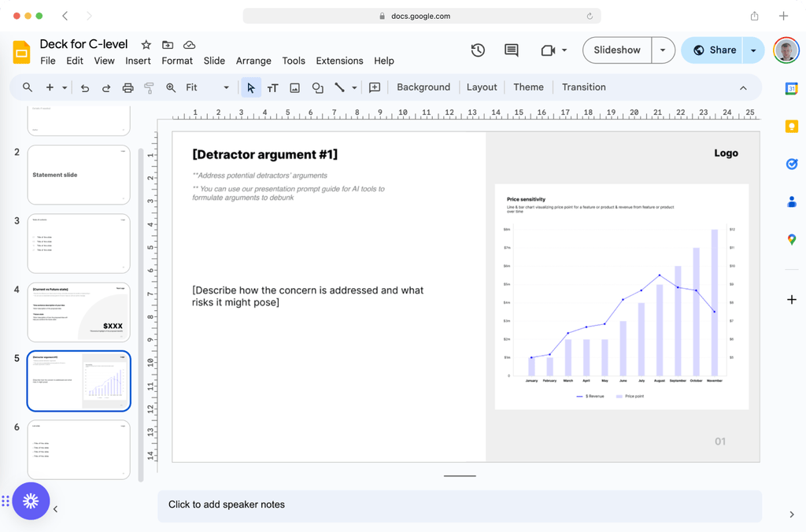The width and height of the screenshot is (806, 532).
Task: Open the Arrange menu
Action: [x=253, y=61]
